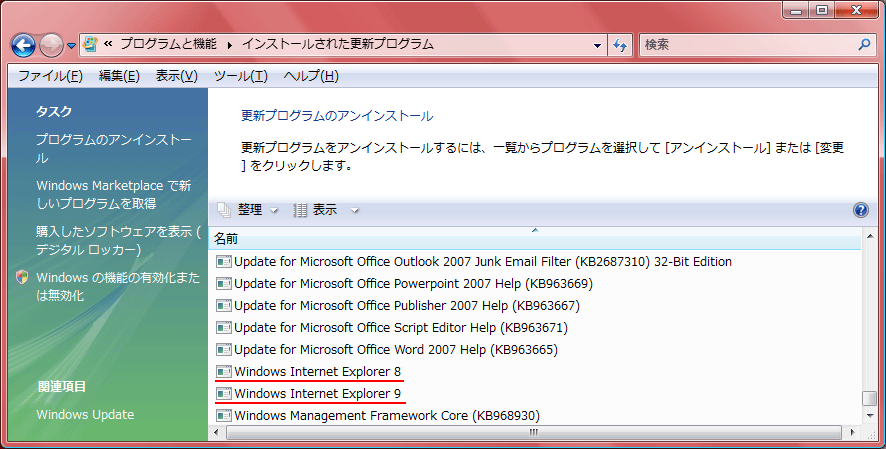Click icon of Windows Internet Explorer 8

(224, 372)
